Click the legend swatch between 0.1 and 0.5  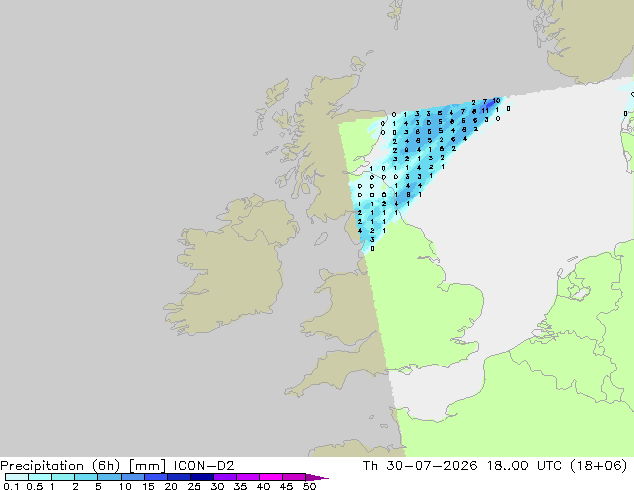pyautogui.click(x=17, y=477)
